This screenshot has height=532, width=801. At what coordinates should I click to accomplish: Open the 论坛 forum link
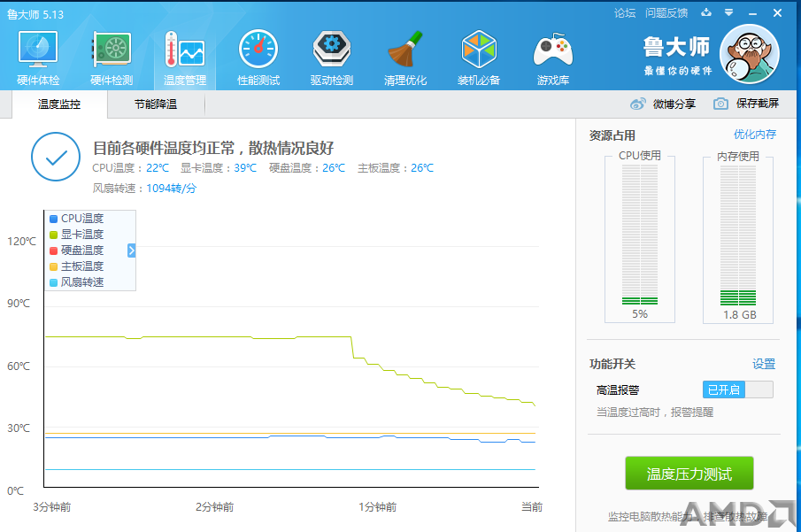[625, 12]
